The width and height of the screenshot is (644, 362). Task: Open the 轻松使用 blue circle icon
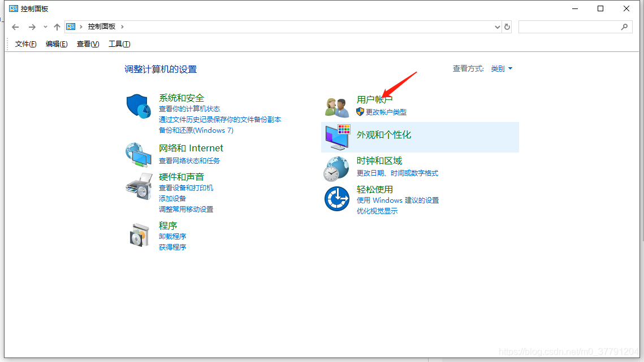[337, 199]
